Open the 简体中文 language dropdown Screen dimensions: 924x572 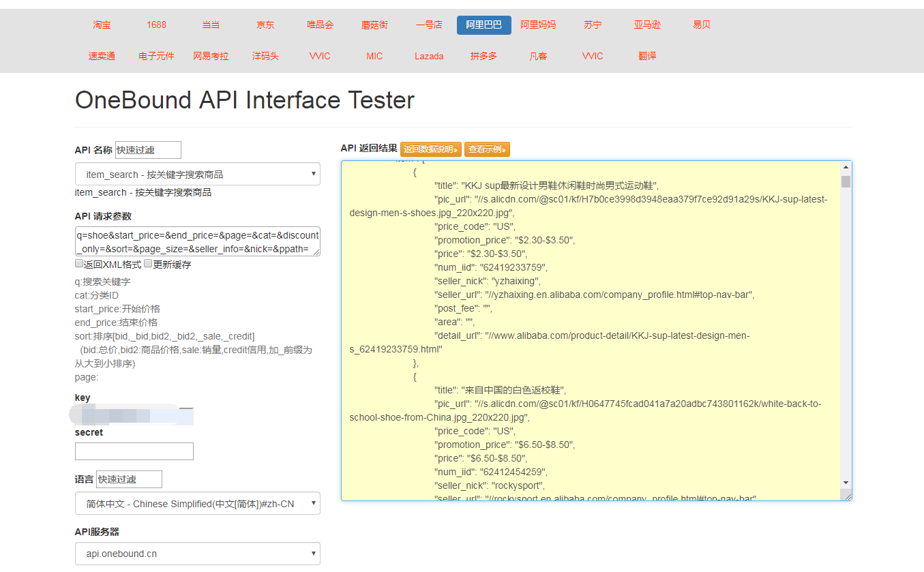pos(197,504)
